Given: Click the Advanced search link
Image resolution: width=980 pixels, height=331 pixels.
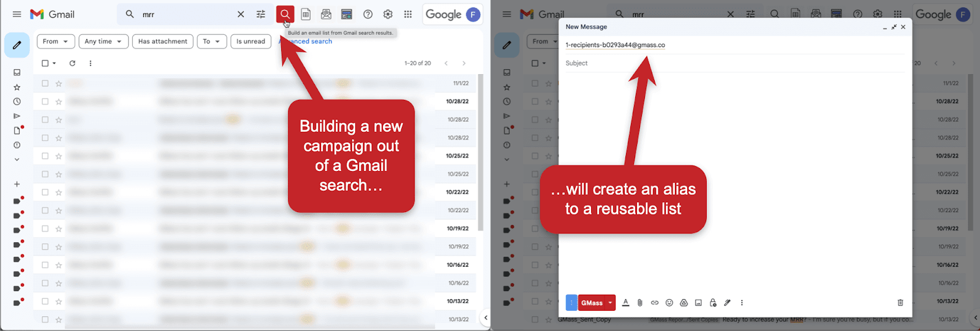Looking at the screenshot, I should coord(306,42).
